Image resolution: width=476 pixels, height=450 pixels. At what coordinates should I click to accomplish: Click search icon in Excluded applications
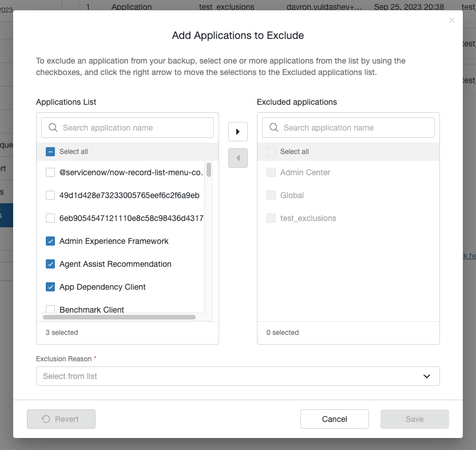tap(273, 128)
